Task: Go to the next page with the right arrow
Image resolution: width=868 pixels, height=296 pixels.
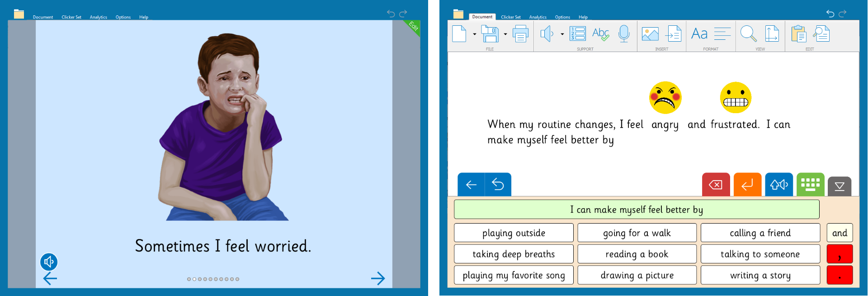Action: [377, 278]
